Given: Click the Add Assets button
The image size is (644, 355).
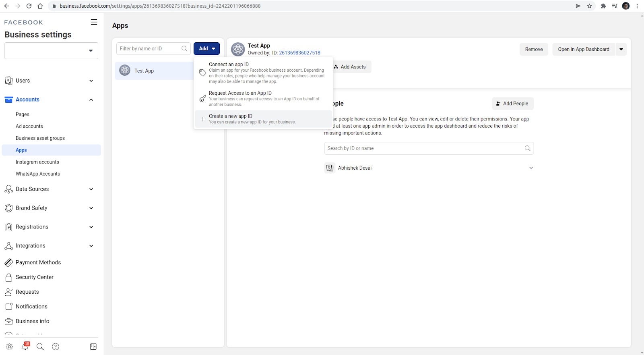Looking at the screenshot, I should point(350,67).
